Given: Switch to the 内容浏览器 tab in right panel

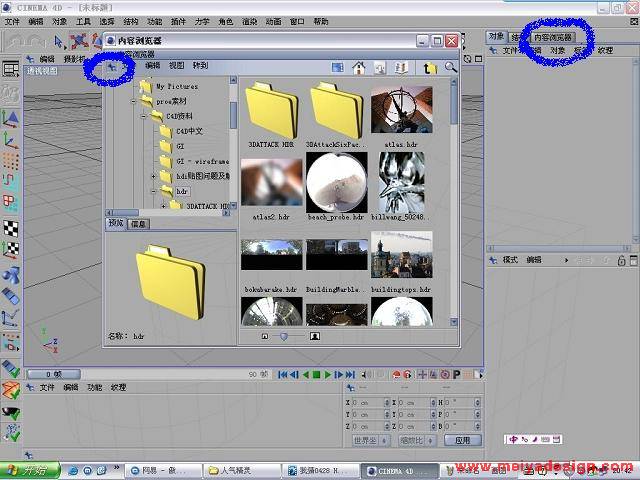Looking at the screenshot, I should (553, 38).
